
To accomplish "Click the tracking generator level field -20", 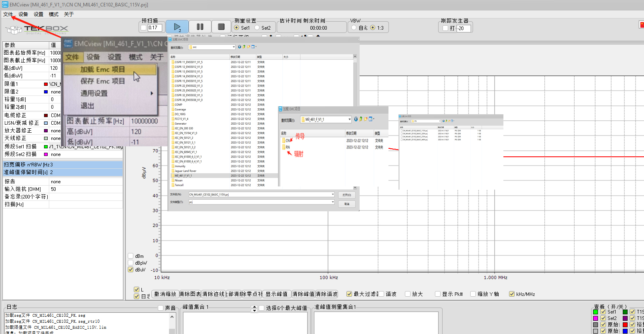I will [x=464, y=28].
